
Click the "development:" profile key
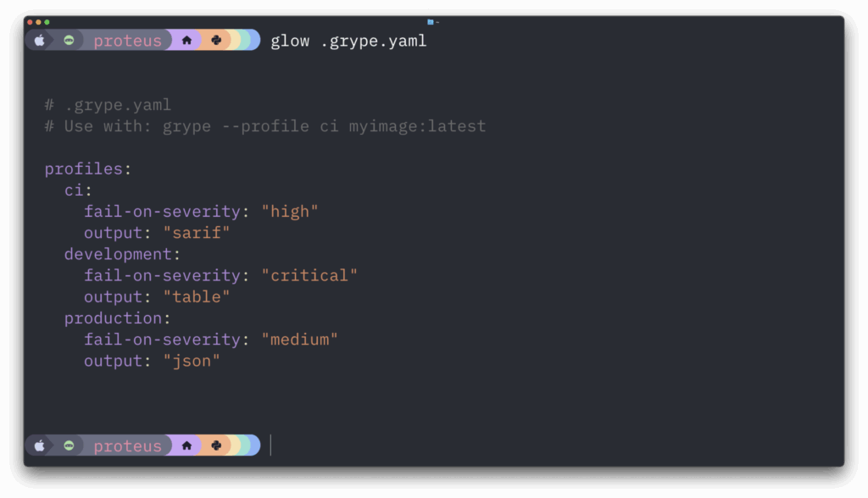122,254
